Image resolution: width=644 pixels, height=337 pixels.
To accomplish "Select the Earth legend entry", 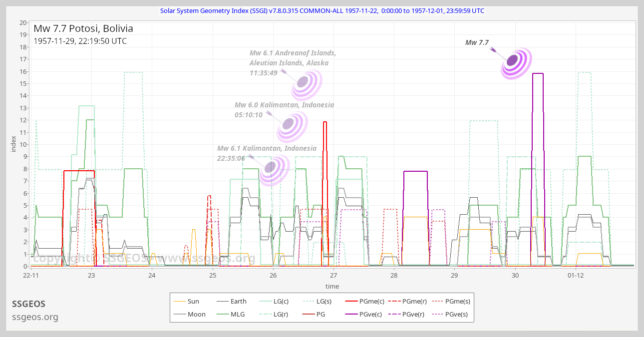I will 232,301.
